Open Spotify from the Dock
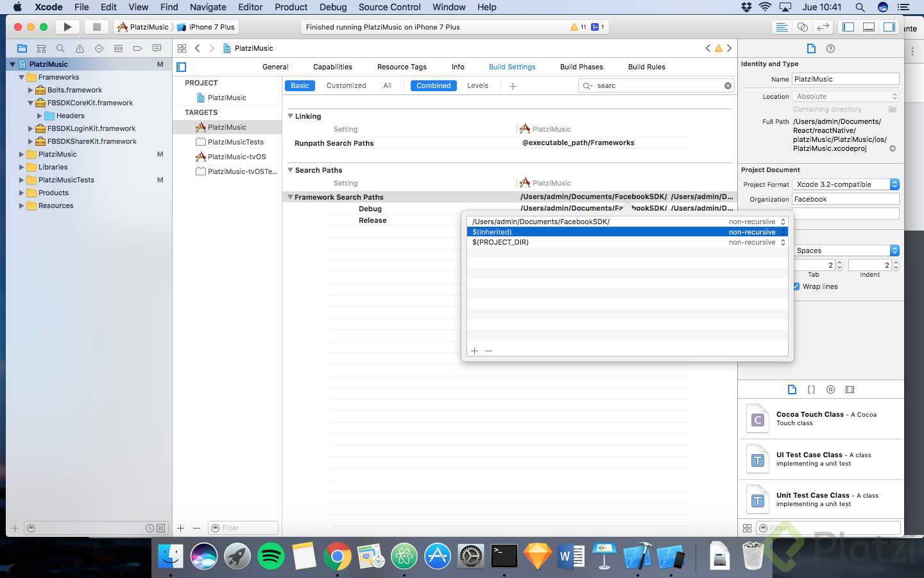This screenshot has width=924, height=578. point(271,556)
